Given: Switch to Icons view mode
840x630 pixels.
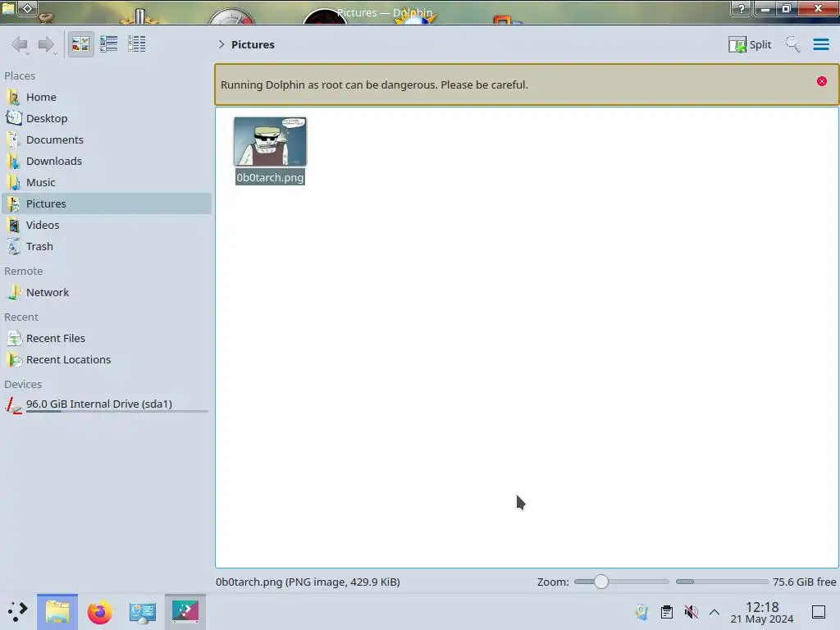Looking at the screenshot, I should pyautogui.click(x=80, y=44).
